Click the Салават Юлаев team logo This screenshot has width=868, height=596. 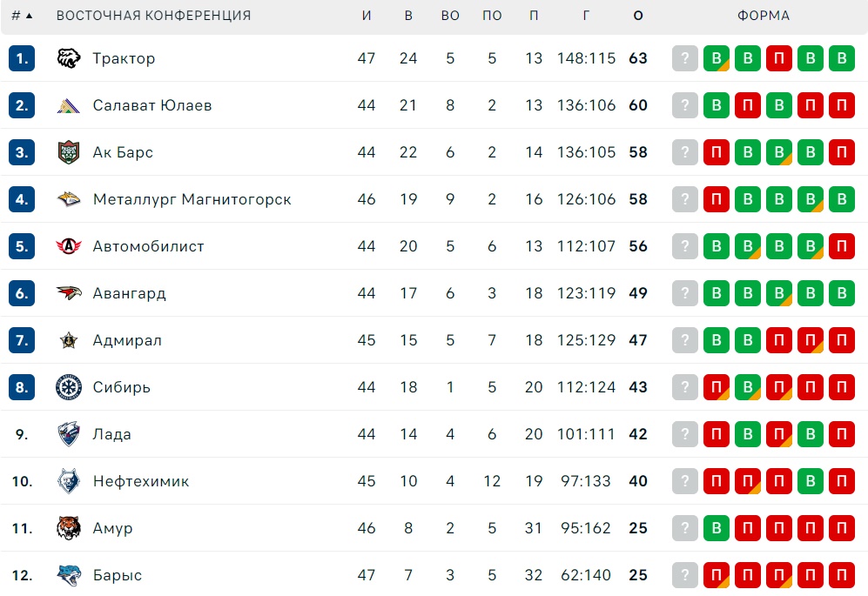tap(69, 105)
